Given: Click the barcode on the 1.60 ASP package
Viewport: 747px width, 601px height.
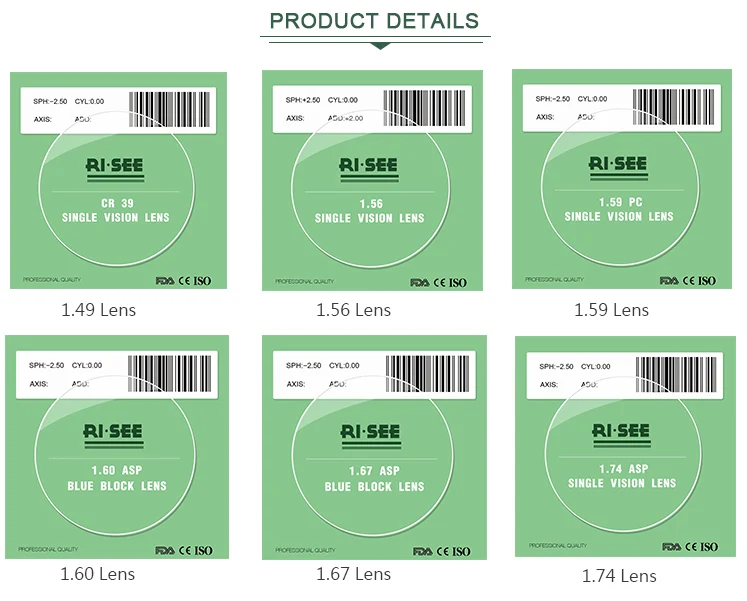Looking at the screenshot, I should pyautogui.click(x=168, y=376).
